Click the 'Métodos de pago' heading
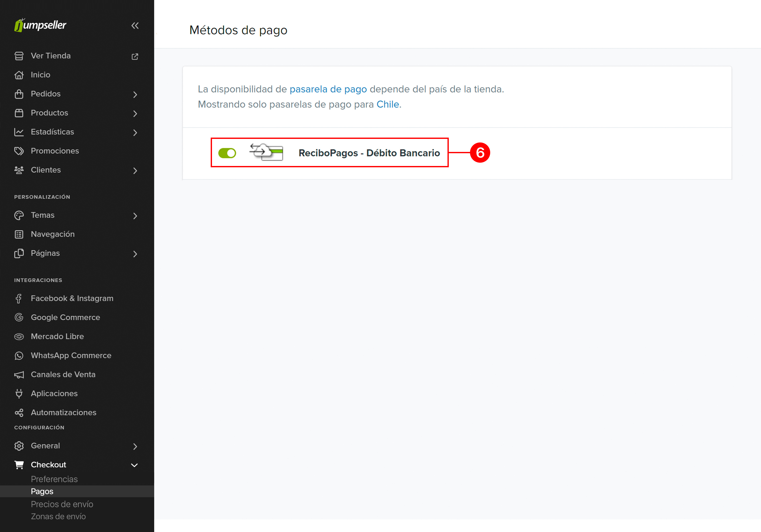 [x=238, y=30]
